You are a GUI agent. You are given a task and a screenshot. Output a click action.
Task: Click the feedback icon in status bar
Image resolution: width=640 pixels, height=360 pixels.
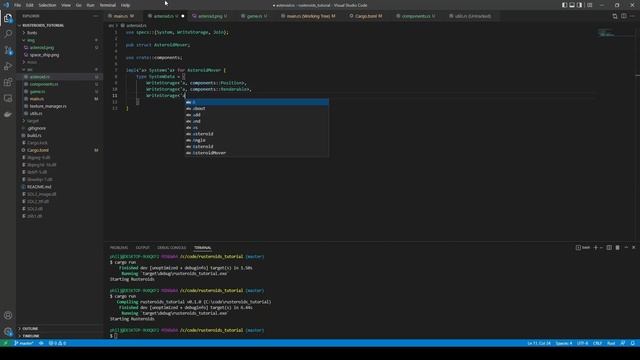tap(623, 343)
